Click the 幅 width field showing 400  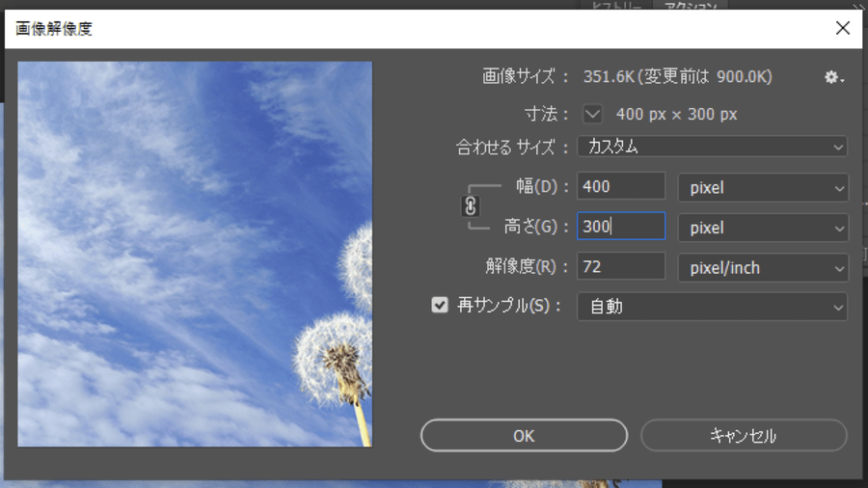pos(621,186)
